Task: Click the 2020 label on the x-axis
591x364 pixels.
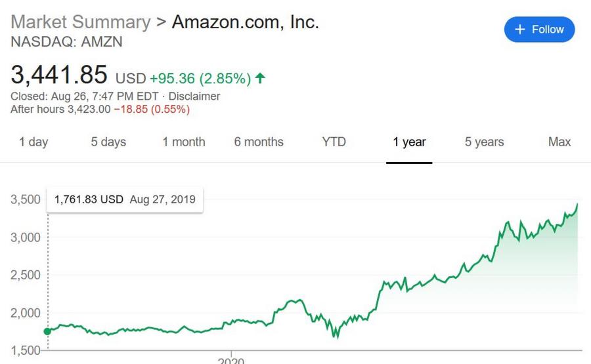Action: 231,361
